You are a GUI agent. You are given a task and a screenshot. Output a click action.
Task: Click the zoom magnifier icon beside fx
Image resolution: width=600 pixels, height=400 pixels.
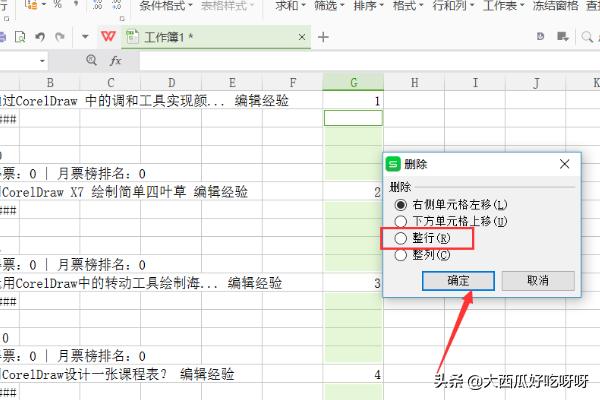point(91,60)
